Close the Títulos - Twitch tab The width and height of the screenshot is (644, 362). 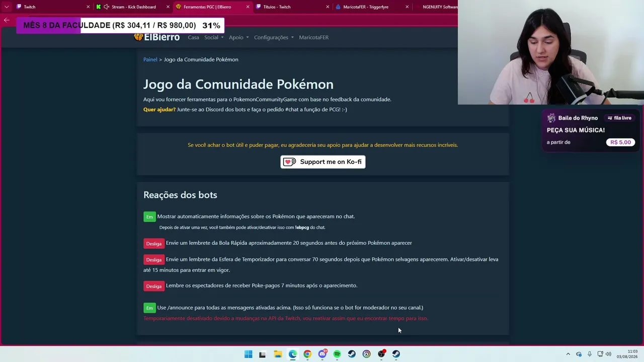coord(328,7)
